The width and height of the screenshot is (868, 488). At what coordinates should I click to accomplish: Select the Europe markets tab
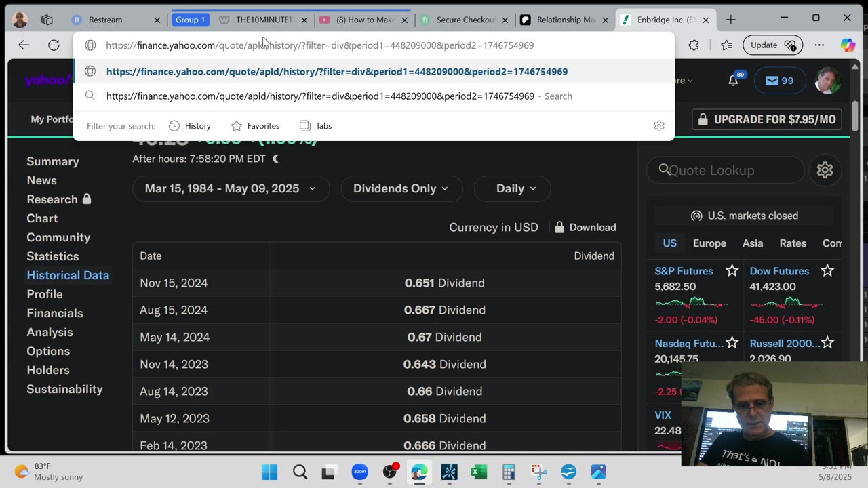point(709,243)
